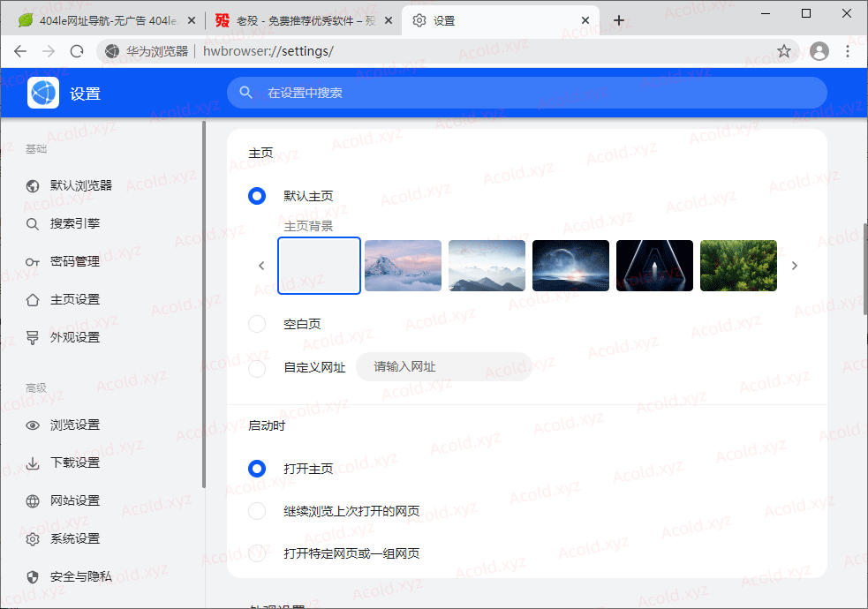Open 浏览设置 in the sidebar

point(75,425)
